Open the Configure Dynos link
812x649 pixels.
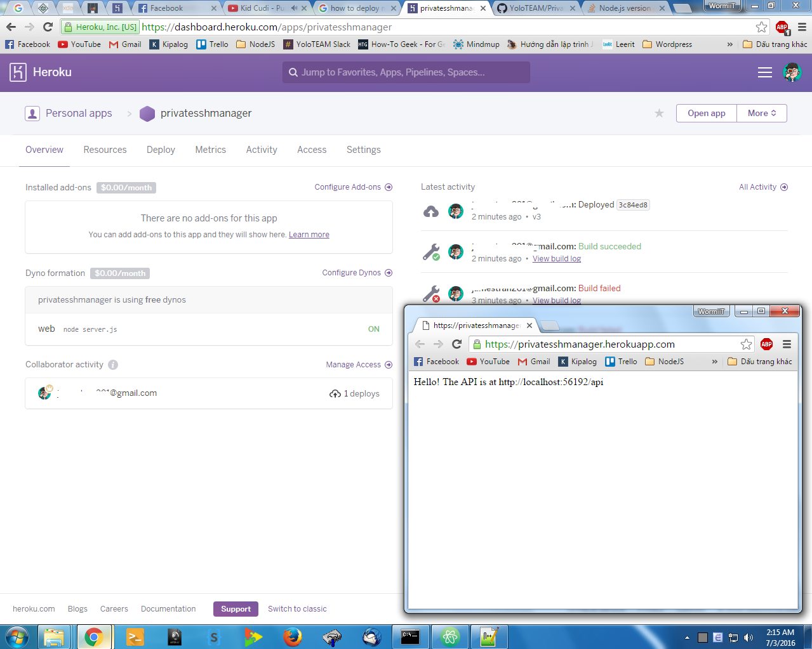click(x=357, y=273)
